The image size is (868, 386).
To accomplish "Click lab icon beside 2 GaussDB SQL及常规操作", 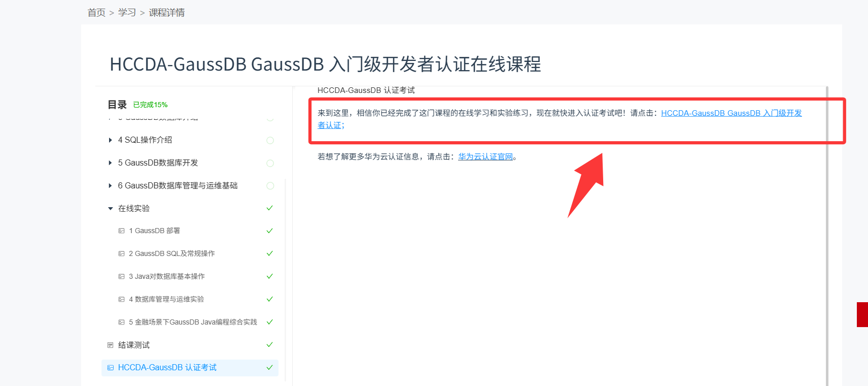I will tap(121, 254).
